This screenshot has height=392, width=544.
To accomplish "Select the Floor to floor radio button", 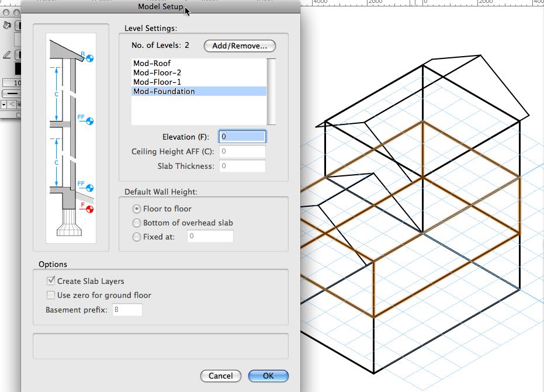I will (x=137, y=209).
